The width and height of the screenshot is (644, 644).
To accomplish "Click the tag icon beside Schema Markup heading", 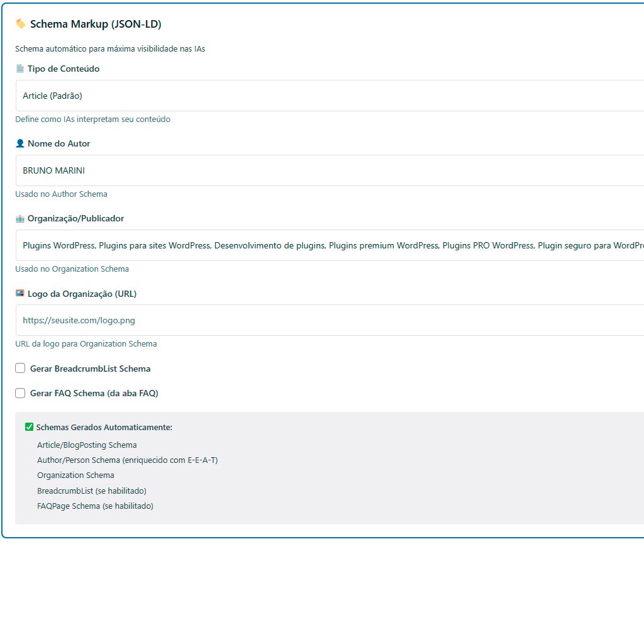I will click(x=21, y=24).
